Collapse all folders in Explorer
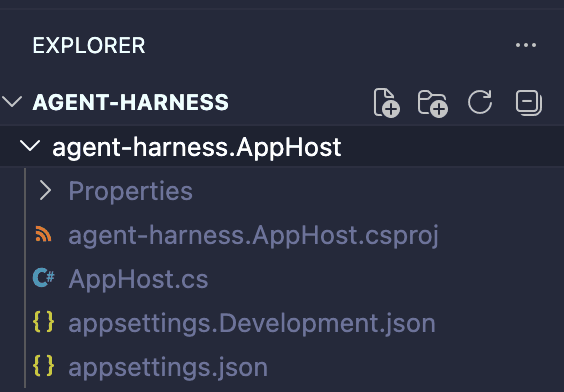Viewport: 564px width, 392px height. 528,102
